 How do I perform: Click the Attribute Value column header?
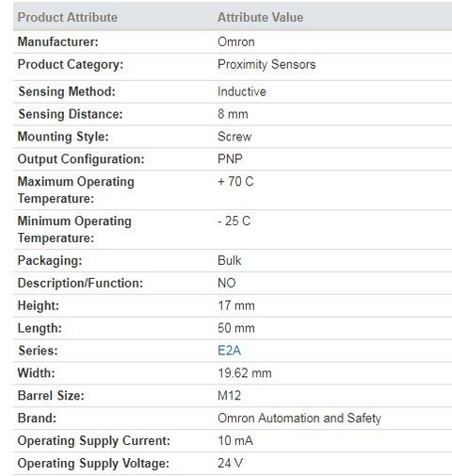[261, 17]
